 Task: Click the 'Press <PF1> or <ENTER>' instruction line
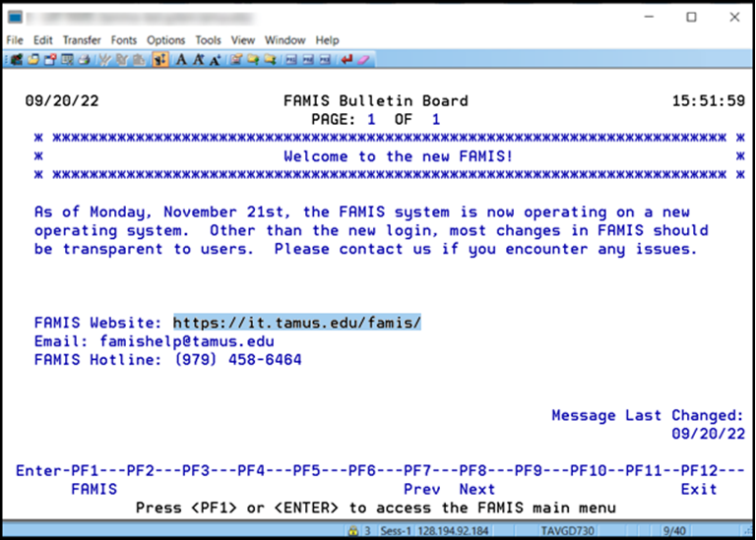tap(376, 508)
